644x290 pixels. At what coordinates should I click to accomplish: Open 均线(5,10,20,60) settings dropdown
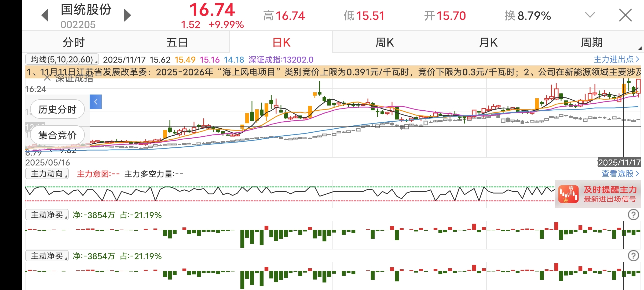coord(62,59)
